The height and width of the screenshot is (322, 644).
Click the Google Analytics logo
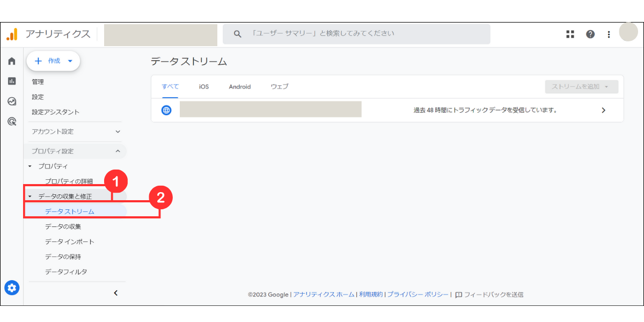tap(12, 34)
